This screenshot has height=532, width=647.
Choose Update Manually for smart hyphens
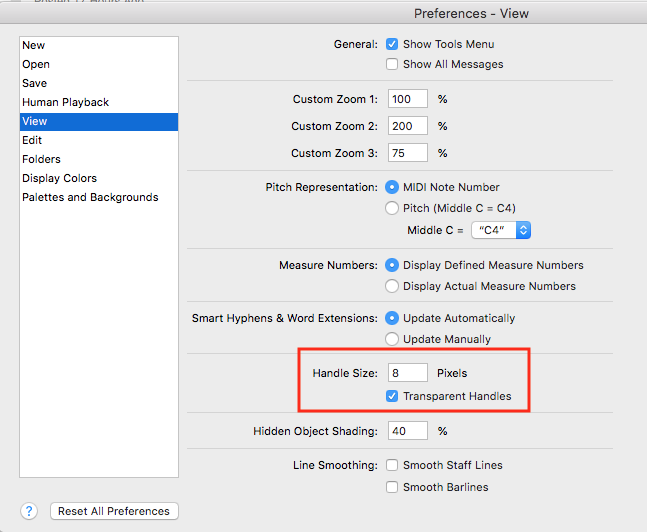click(393, 339)
